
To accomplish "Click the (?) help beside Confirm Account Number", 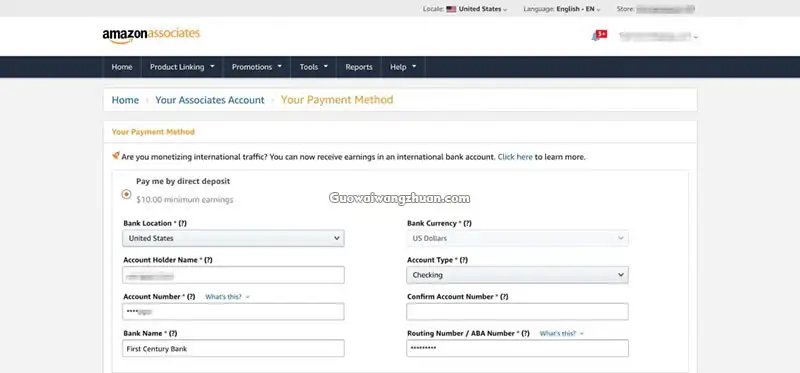I will [x=504, y=297].
